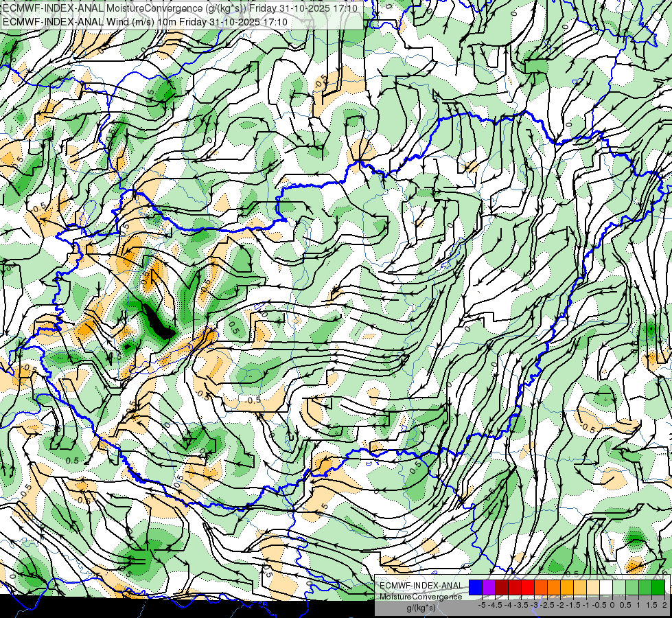Click the darkest green legend swatch
The image size is (672, 618).
[658, 587]
